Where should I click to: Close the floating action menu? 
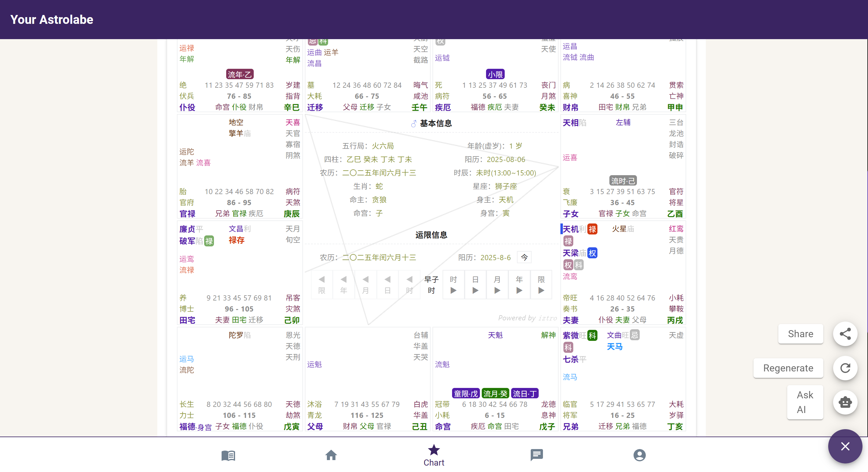point(845,446)
